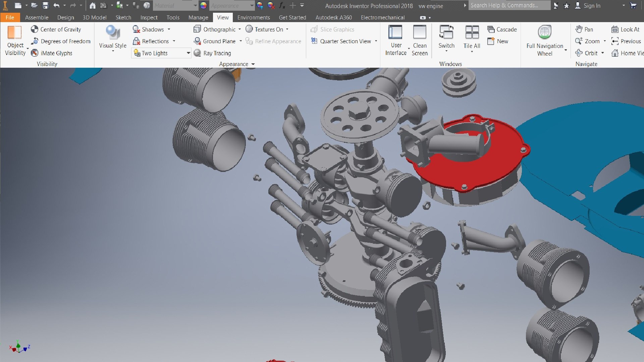Select the Zoom tool

point(587,41)
